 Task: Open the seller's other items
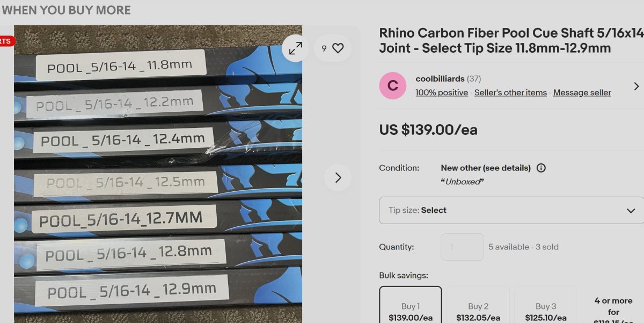tap(510, 92)
